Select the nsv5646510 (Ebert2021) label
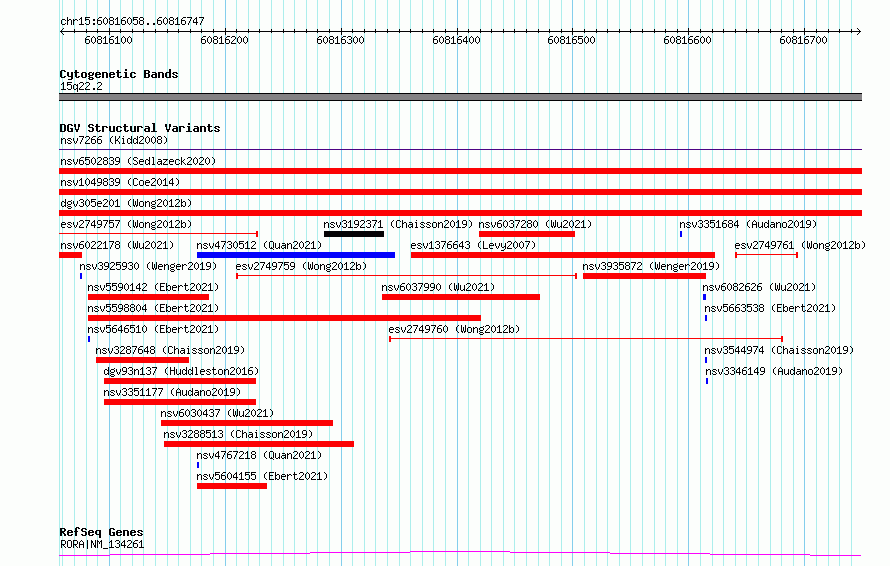Screen dimensions: 890x566 pyautogui.click(x=153, y=329)
